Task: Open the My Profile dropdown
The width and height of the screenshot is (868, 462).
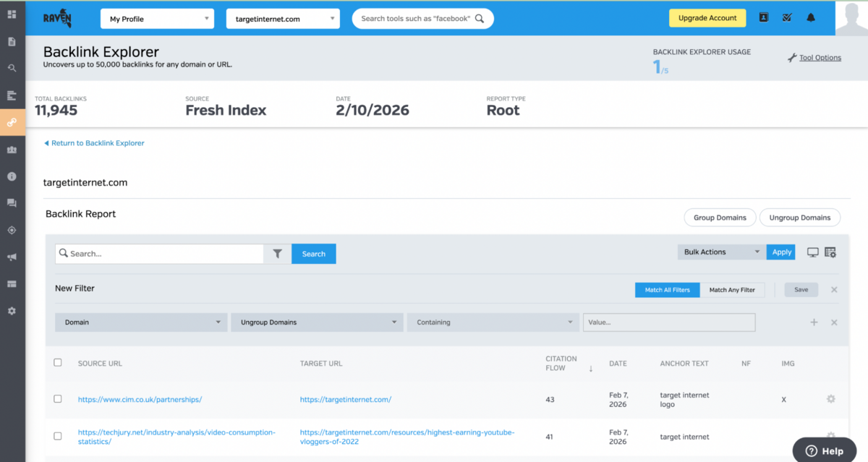Action: coord(157,19)
